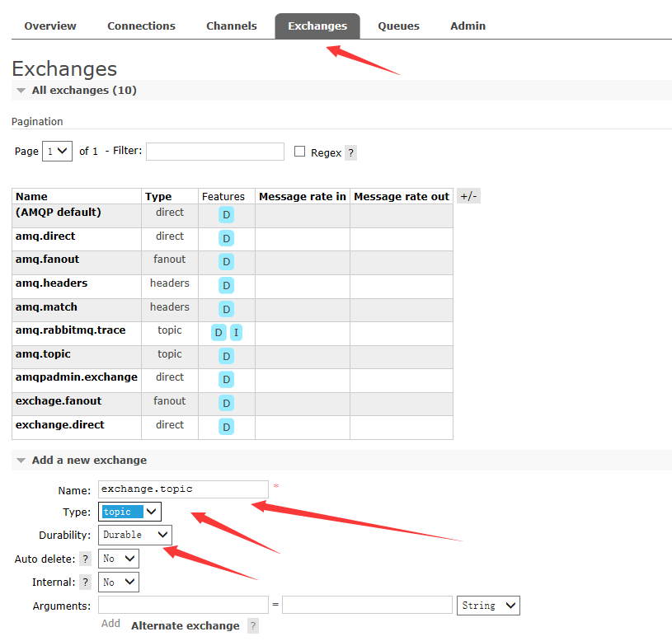Open the (AMQP default) exchange
Image resolution: width=672 pixels, height=641 pixels.
pyautogui.click(x=59, y=213)
